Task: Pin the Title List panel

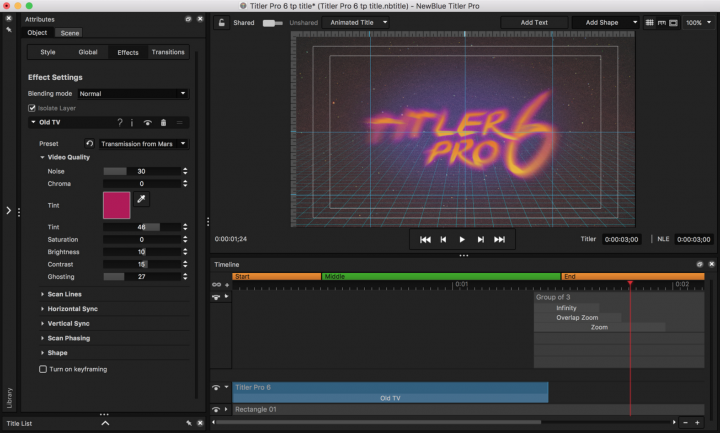Action: coord(189,423)
